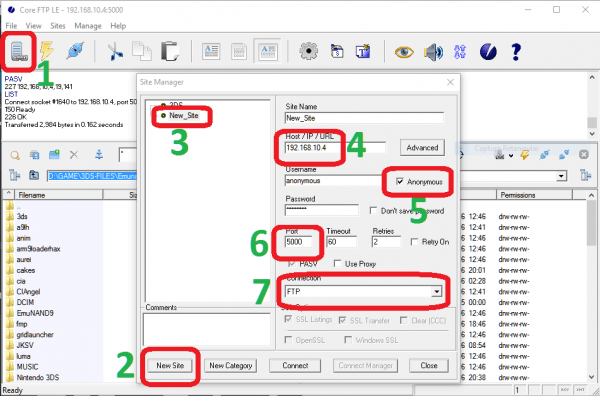Click the Quick Connect lightning icon in main toolbar
600x396 pixels.
click(x=47, y=51)
